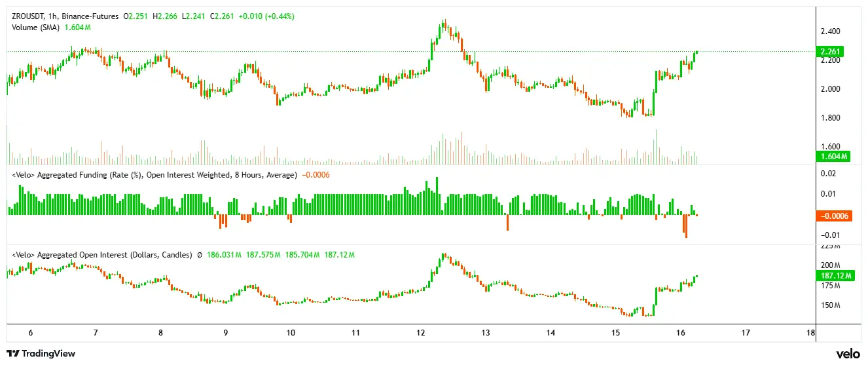Click the green 2.261 current price label
This screenshot has width=868, height=365.
829,51
